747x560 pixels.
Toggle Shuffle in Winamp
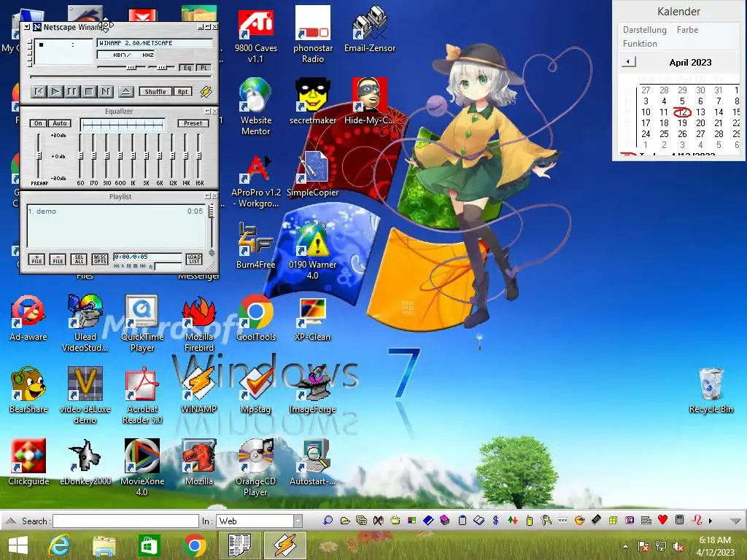[x=155, y=91]
